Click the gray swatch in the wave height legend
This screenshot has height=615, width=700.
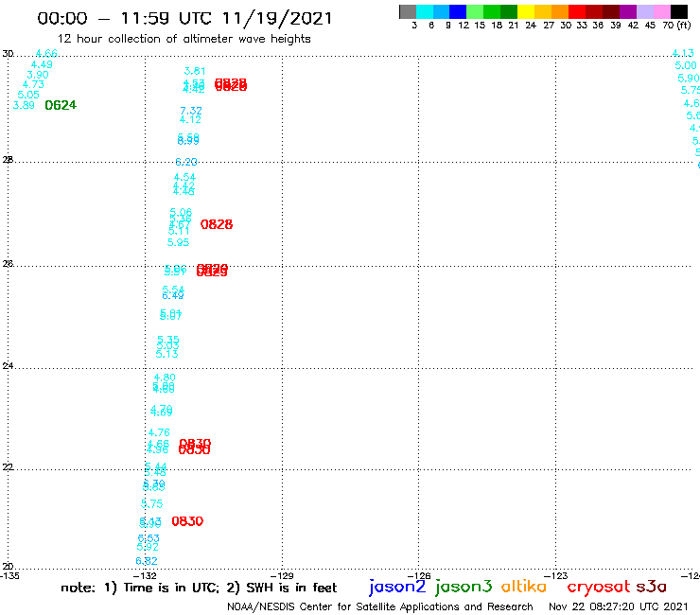click(408, 11)
